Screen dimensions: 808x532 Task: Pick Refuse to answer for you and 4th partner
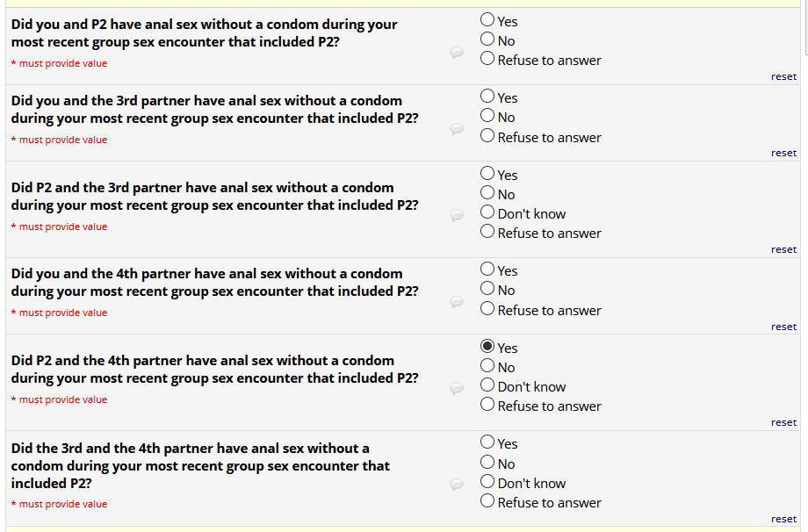[487, 310]
